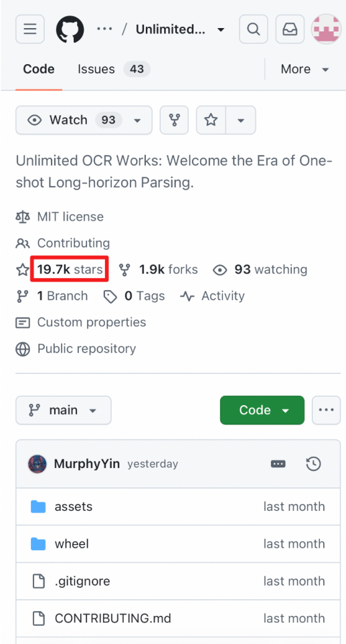Viewport: 346px width, 644px height.
Task: Expand the star lists dropdown arrow
Action: click(241, 120)
